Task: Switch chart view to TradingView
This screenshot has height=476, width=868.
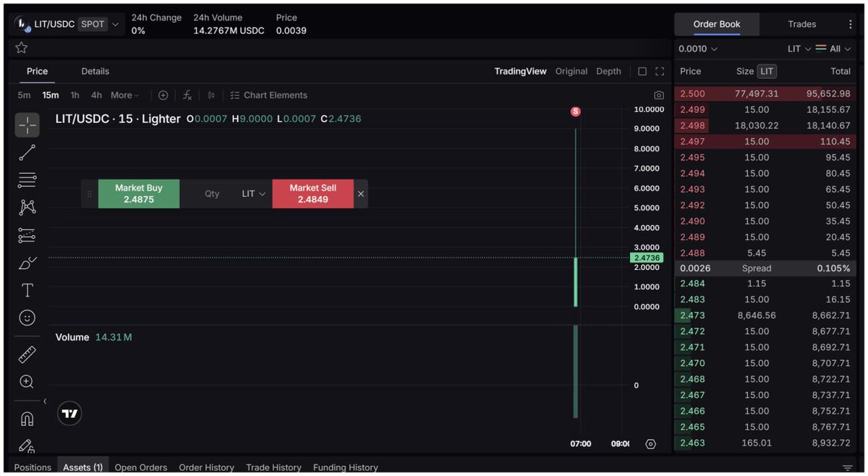Action: coord(520,72)
